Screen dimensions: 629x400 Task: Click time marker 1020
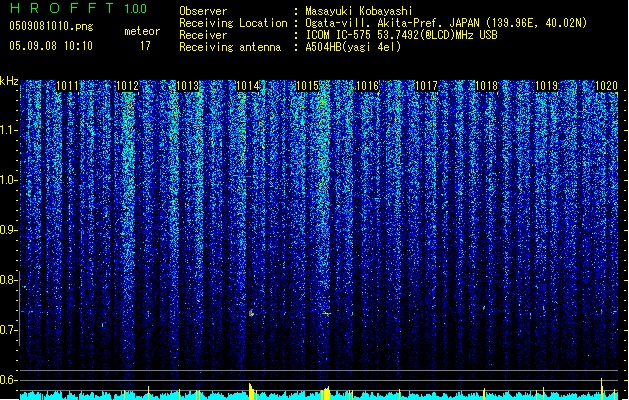click(606, 86)
